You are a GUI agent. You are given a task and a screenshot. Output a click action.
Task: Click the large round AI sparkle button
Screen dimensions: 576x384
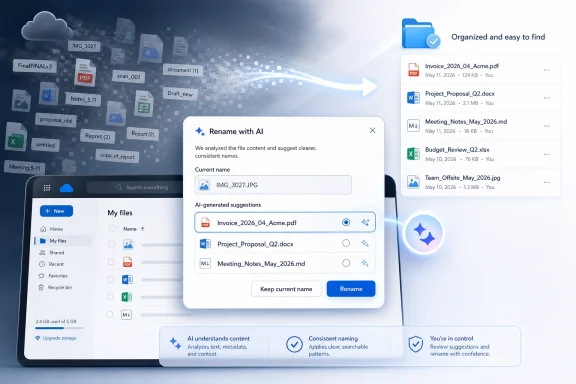point(423,234)
